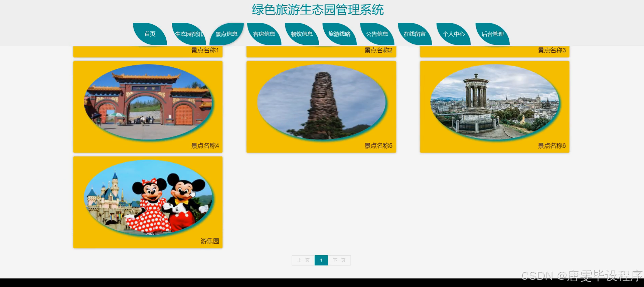Viewport: 644px width, 287px height.
Task: Click the 餐饮信息 menu item
Action: click(x=302, y=34)
